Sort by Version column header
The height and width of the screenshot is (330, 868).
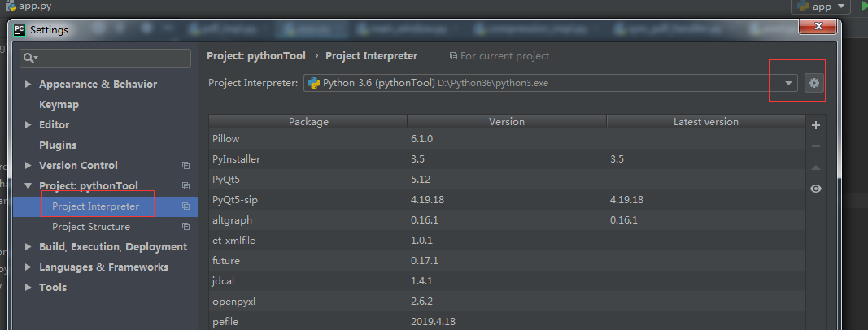click(x=507, y=122)
